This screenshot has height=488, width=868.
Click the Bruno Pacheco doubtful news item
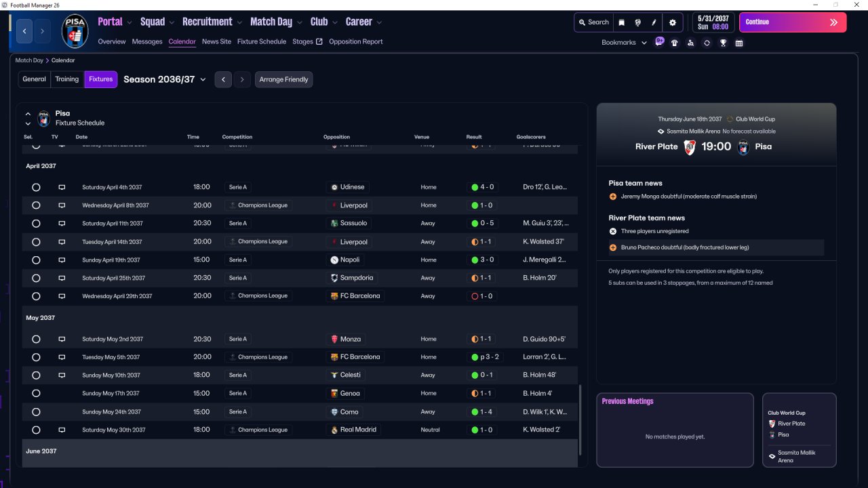click(x=715, y=247)
